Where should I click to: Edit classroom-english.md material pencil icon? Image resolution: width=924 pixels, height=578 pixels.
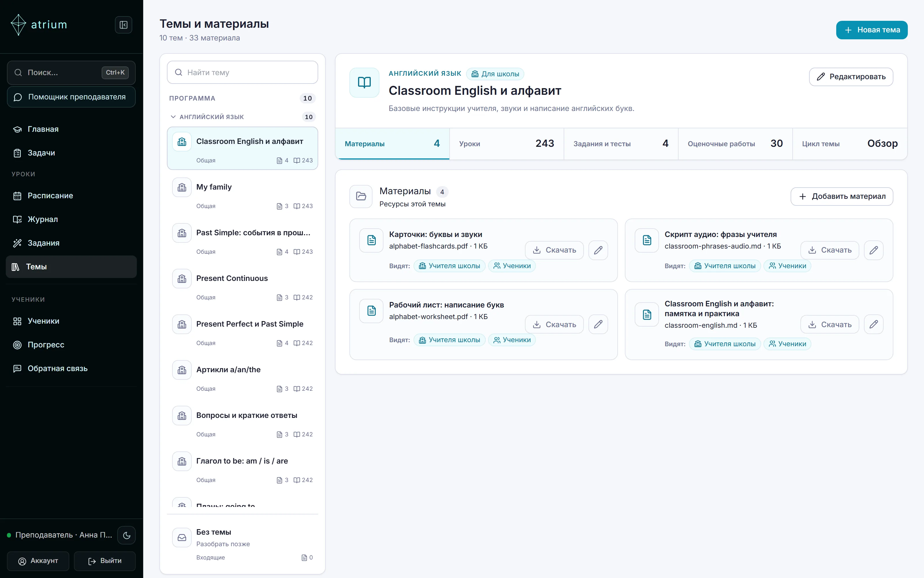point(873,324)
